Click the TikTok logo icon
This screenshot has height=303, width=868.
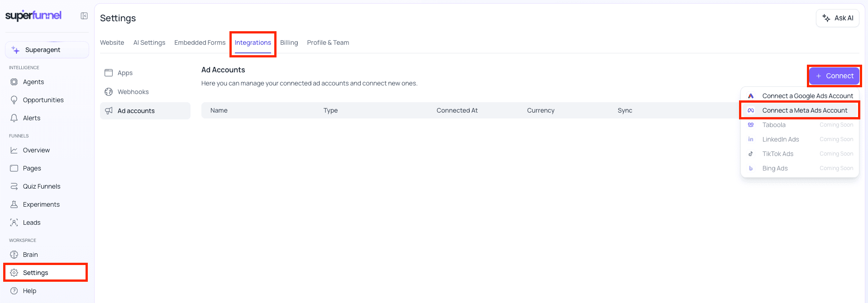pyautogui.click(x=751, y=154)
